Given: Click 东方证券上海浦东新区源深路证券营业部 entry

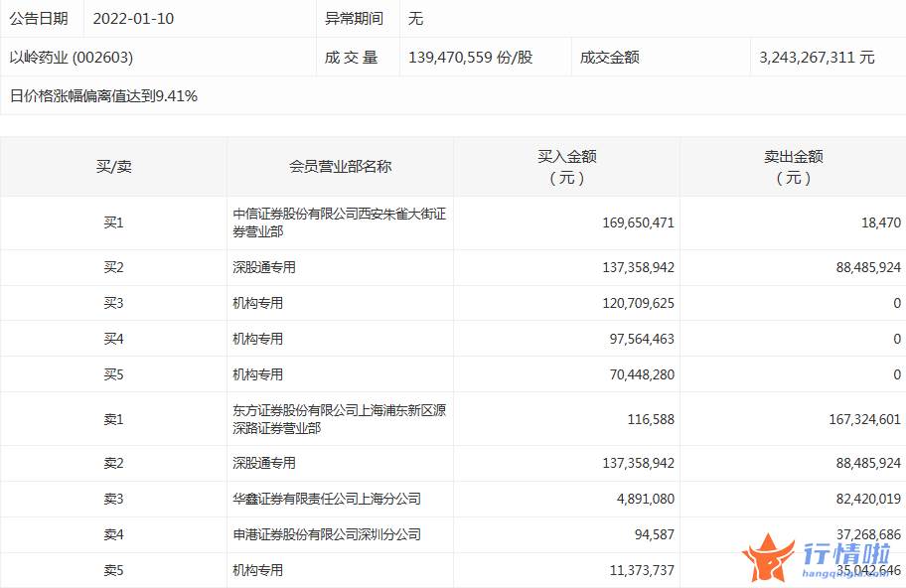Looking at the screenshot, I should coord(340,419).
